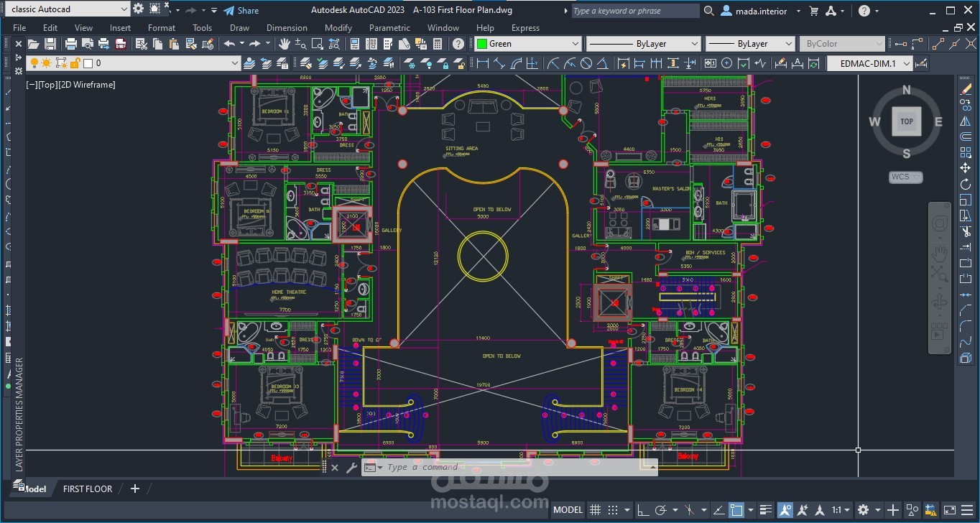Click the Diameter Dimension icon

pyautogui.click(x=586, y=63)
